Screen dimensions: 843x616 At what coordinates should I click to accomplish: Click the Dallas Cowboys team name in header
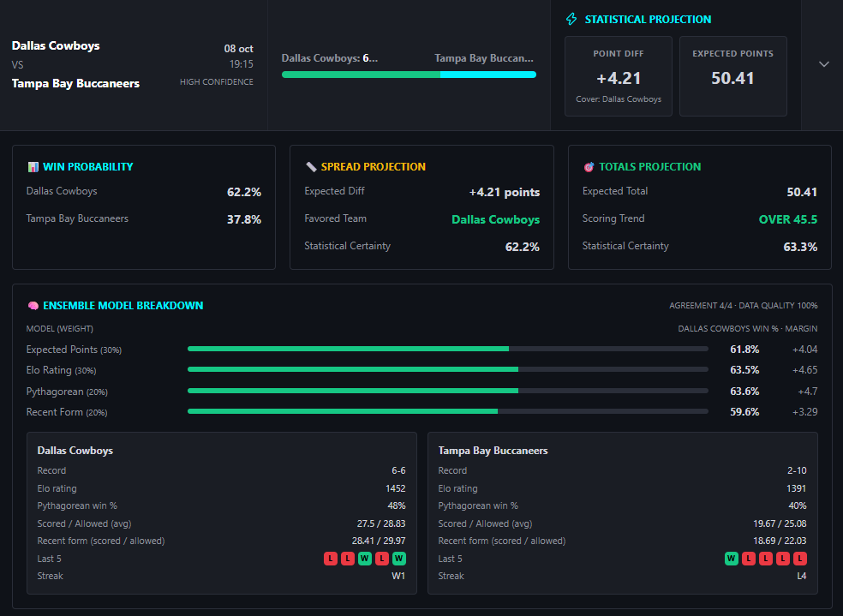(56, 45)
